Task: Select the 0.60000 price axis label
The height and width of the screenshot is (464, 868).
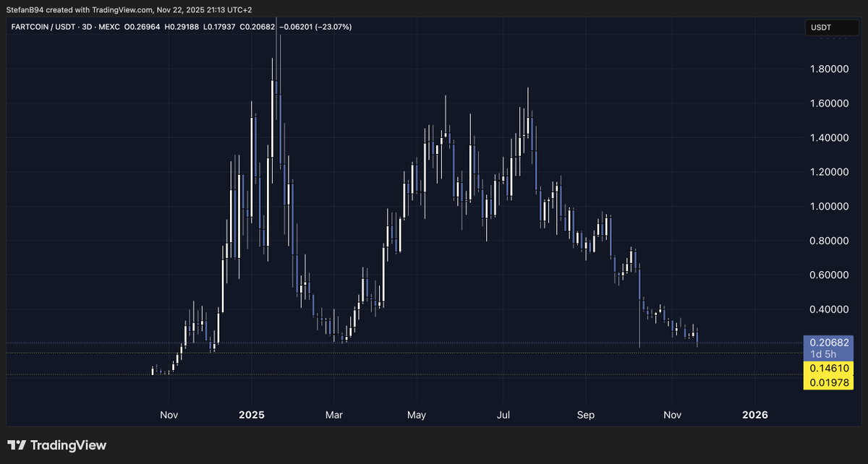Action: [x=830, y=275]
